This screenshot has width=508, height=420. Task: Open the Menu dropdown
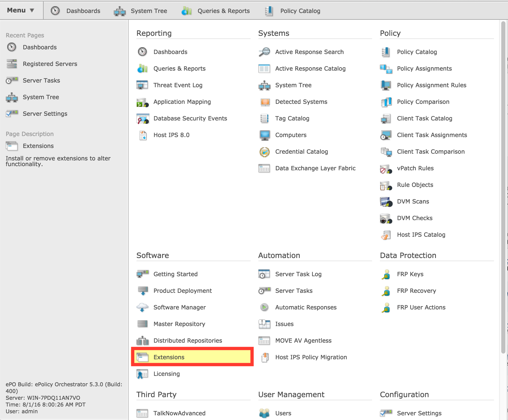point(21,10)
